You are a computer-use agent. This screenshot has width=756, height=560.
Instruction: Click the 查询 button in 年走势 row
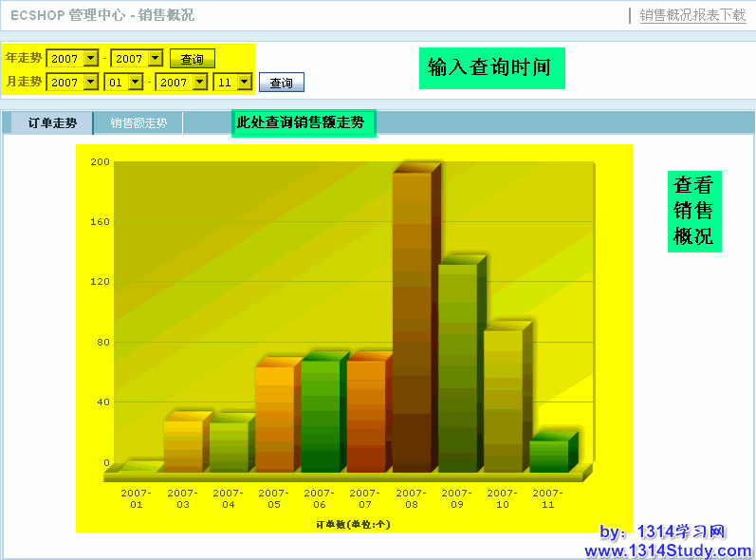[x=192, y=59]
